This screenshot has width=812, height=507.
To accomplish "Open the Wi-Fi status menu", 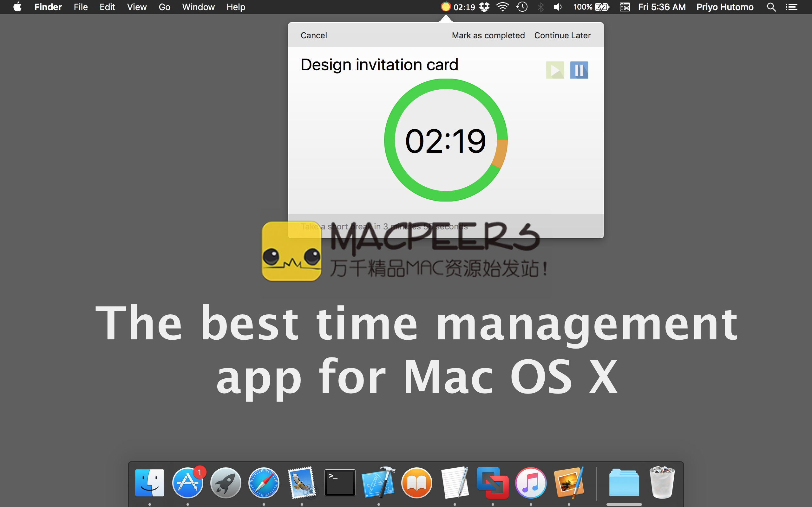I will click(502, 7).
